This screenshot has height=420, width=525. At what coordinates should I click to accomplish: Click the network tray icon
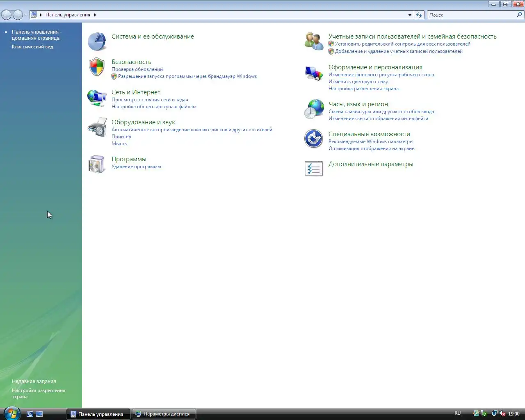tap(495, 413)
